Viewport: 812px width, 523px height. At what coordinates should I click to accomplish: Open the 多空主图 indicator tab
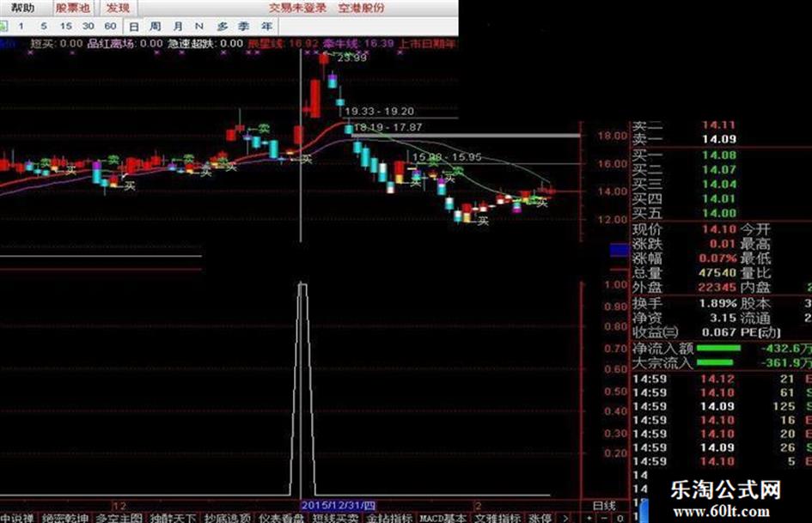click(x=119, y=517)
